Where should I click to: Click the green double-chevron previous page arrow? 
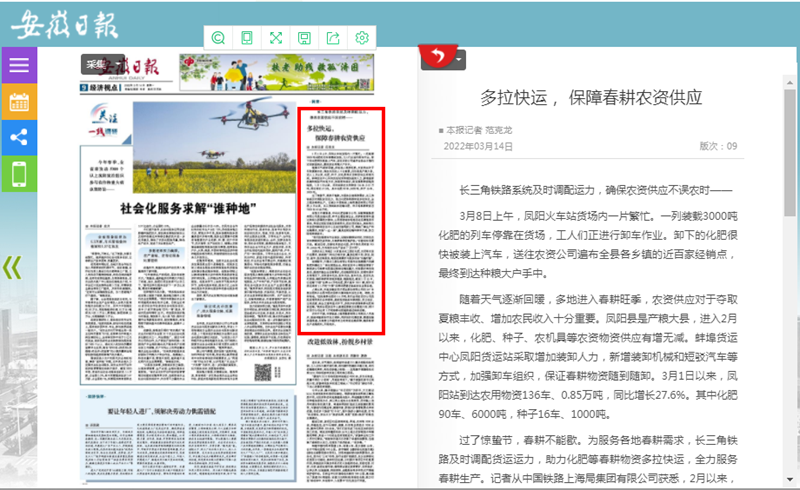point(12,267)
